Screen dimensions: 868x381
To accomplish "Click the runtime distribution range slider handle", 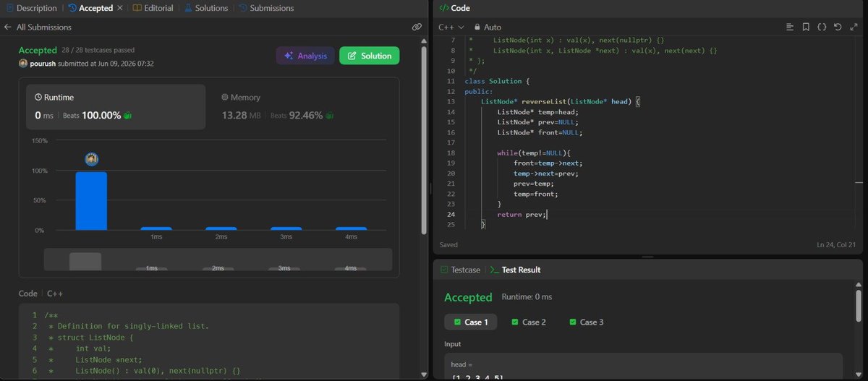I will point(85,261).
